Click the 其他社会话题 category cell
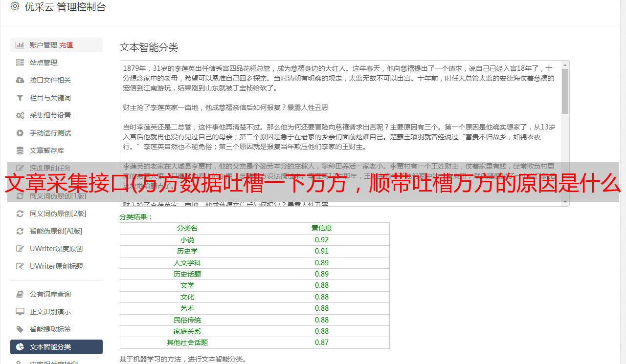This screenshot has width=626, height=364. point(187,343)
